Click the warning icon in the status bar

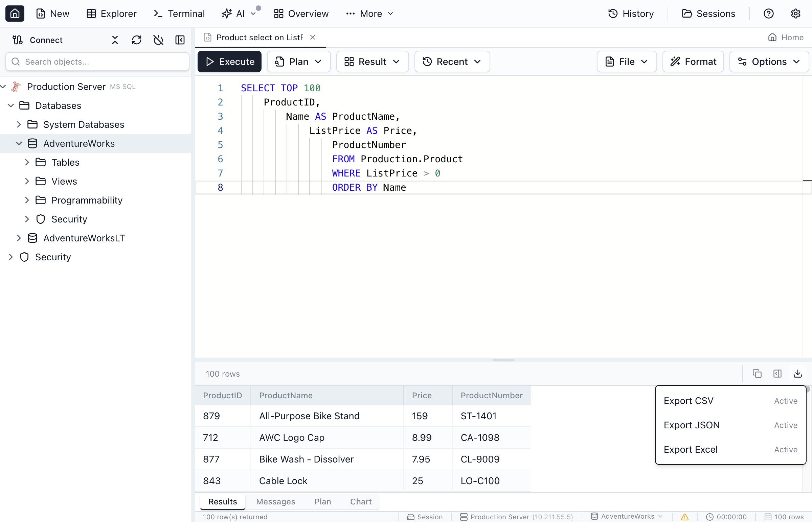pos(684,517)
